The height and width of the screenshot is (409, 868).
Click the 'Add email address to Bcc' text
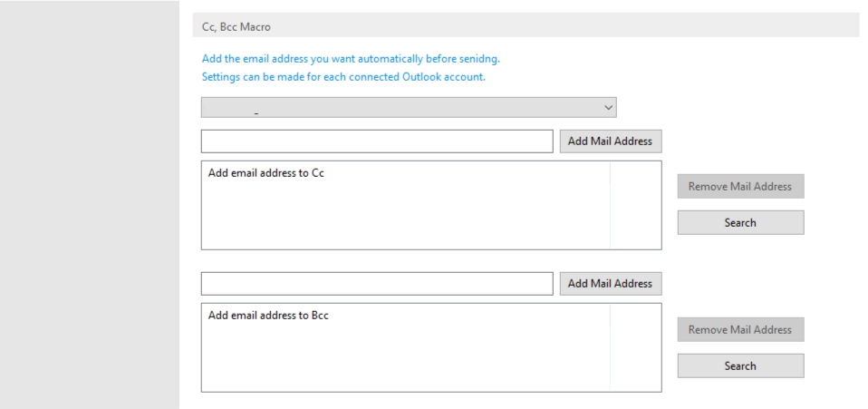click(x=267, y=316)
